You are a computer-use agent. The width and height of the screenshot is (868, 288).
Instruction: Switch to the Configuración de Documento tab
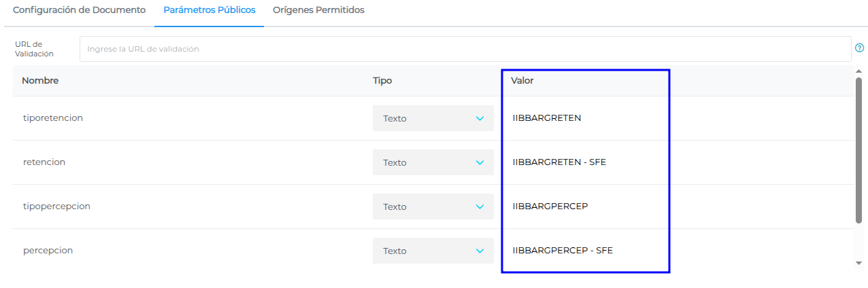pos(79,10)
